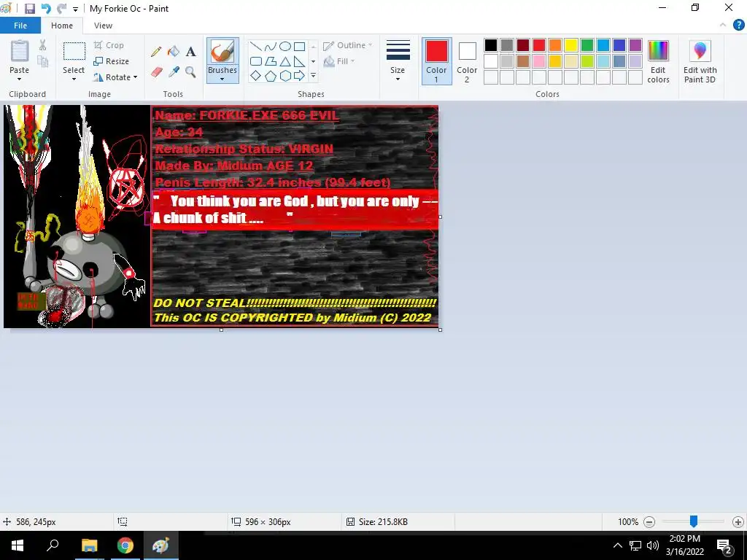Zoom out with minus button
This screenshot has height=560, width=747.
pyautogui.click(x=649, y=522)
